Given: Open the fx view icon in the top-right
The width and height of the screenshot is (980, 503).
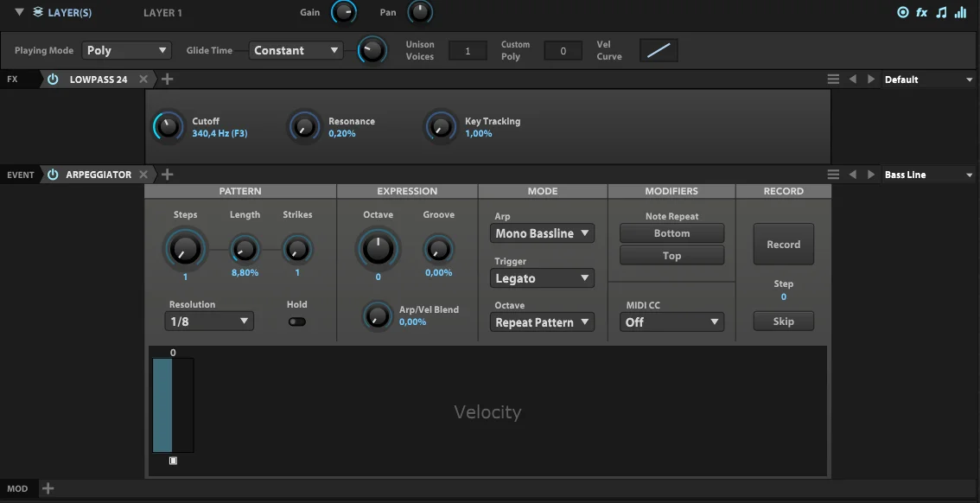Looking at the screenshot, I should [x=922, y=12].
